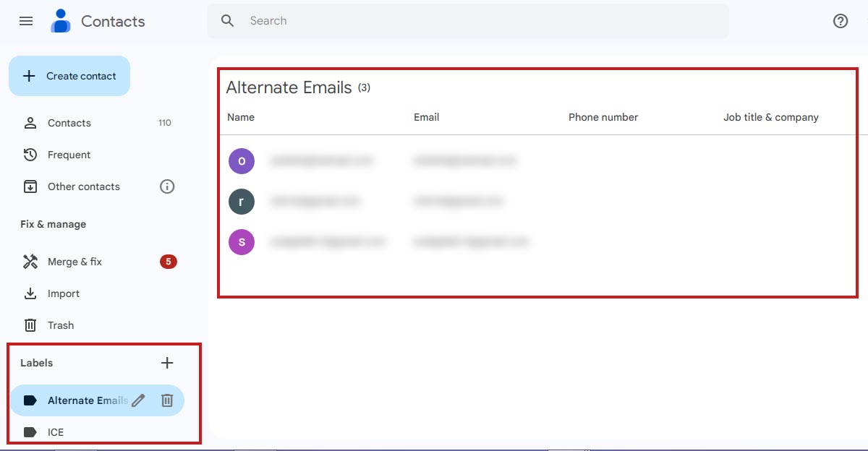Click the purple avatar of the first contact
Image resolution: width=868 pixels, height=451 pixels.
pos(241,160)
